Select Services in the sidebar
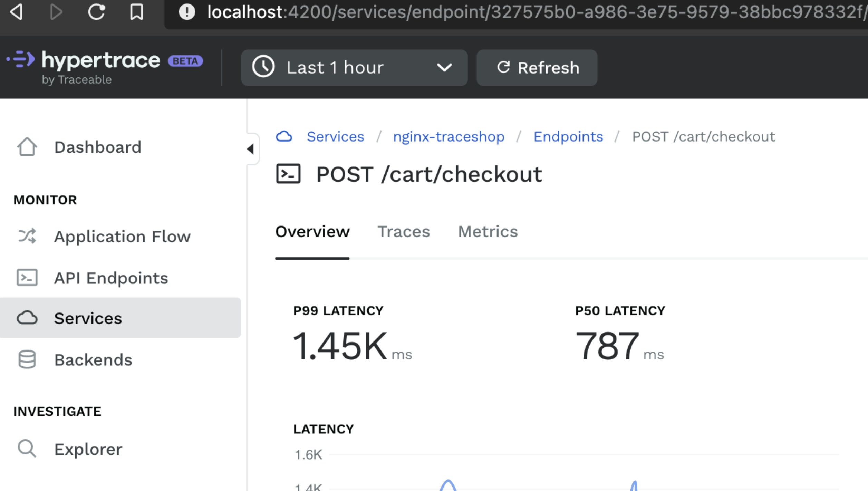Viewport: 868px width, 491px height. point(88,318)
